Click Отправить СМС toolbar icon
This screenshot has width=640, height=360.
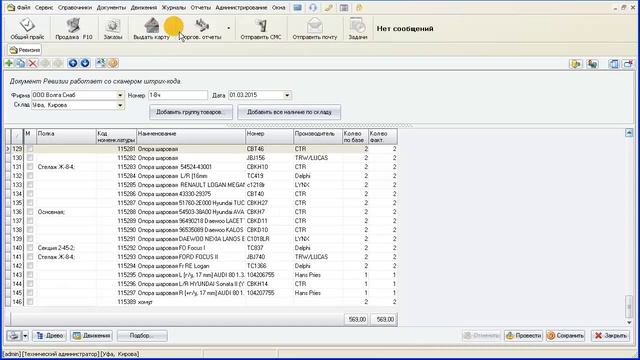[x=261, y=29]
